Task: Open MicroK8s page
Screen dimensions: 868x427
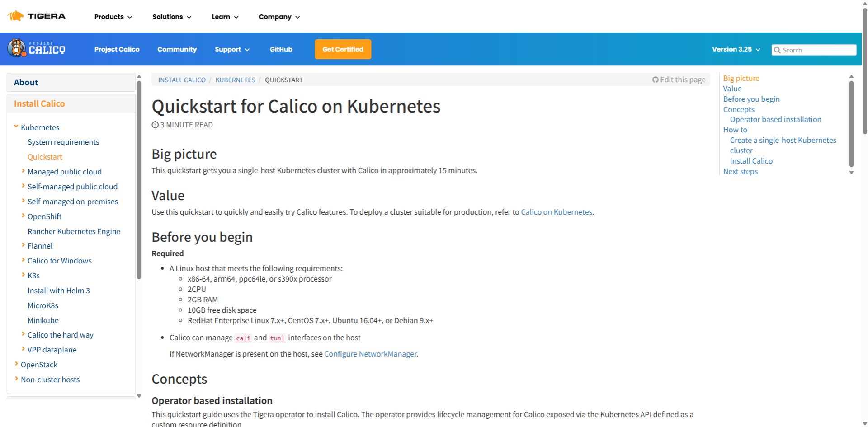Action: pos(43,305)
